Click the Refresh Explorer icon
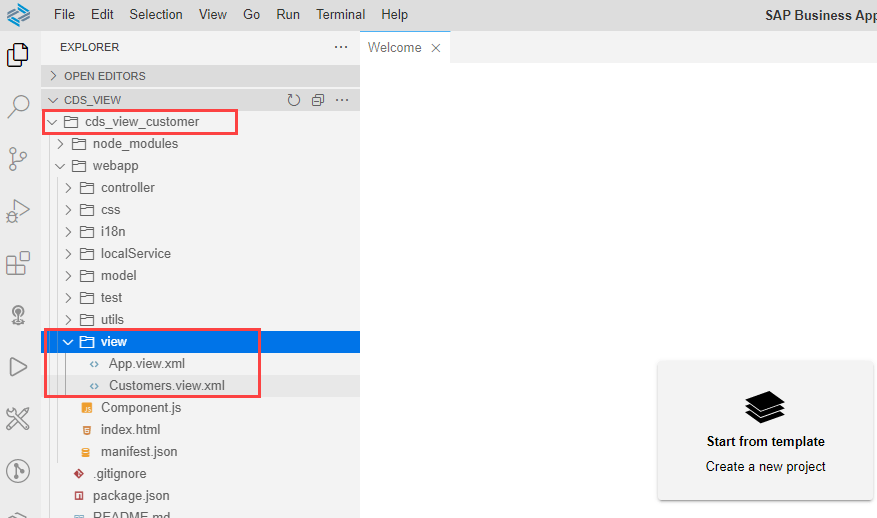 [294, 100]
